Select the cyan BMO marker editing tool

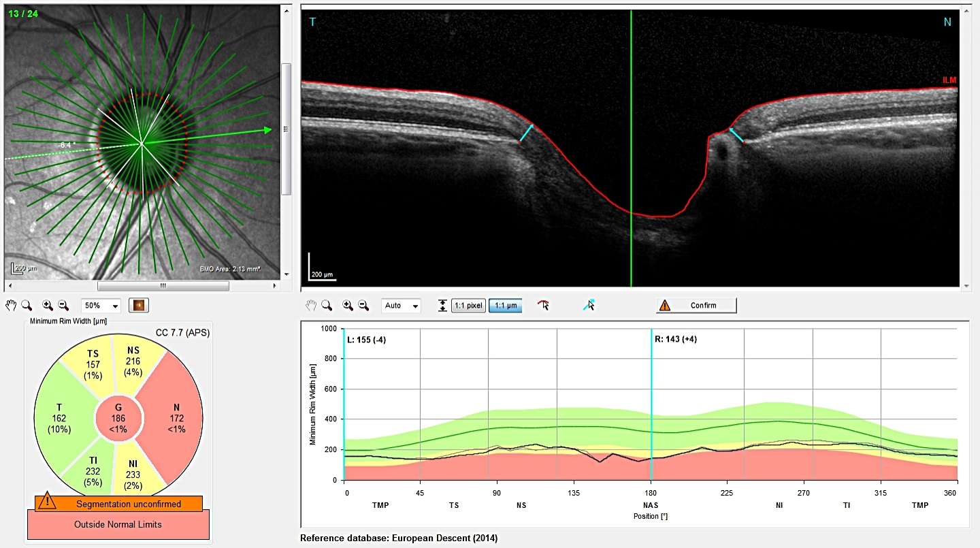(589, 306)
